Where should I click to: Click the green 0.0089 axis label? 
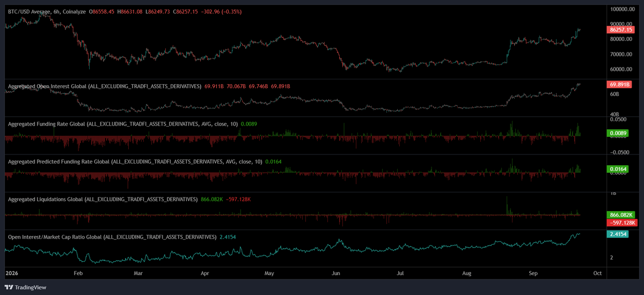pyautogui.click(x=617, y=133)
